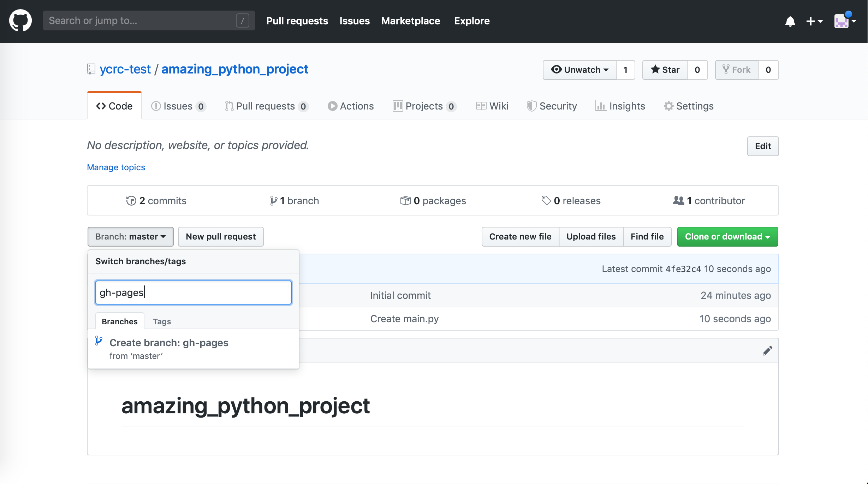This screenshot has width=868, height=484.
Task: Switch to the Security tab
Action: pyautogui.click(x=552, y=106)
